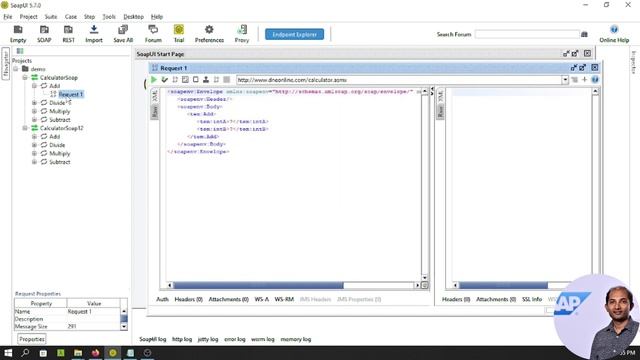Click Save All in toolbar
640x360 pixels.
[x=123, y=34]
